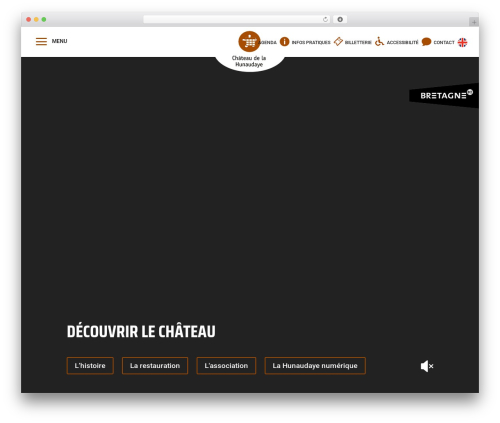Click the info circle icon
This screenshot has height=423, width=500.
click(x=284, y=42)
